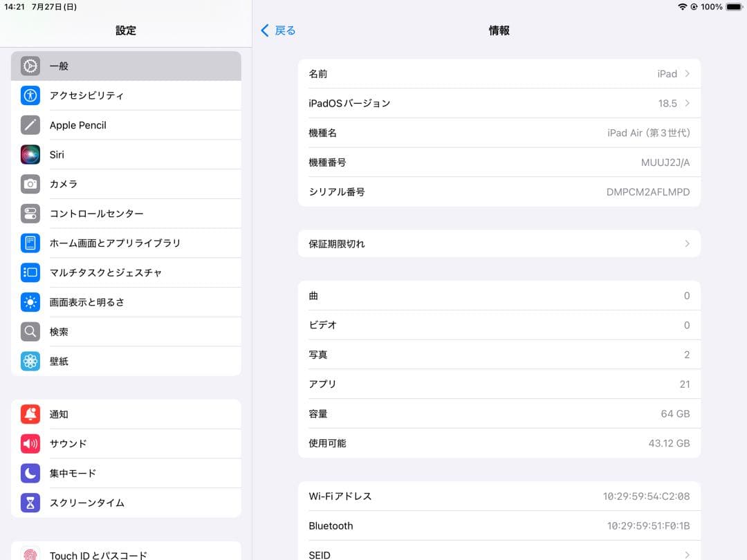This screenshot has width=747, height=560.
Task: Select the アクセシビリティ icon in sidebar
Action: tap(29, 95)
